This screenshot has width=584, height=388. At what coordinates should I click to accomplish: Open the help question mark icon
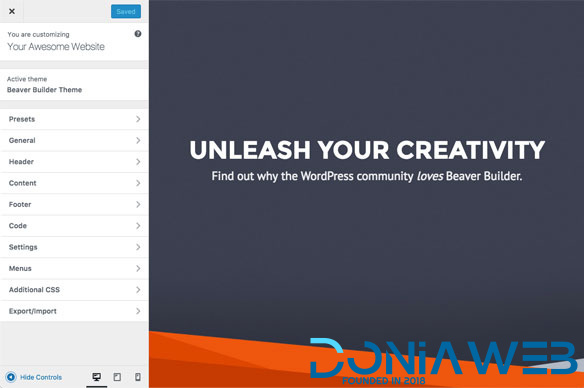pyautogui.click(x=138, y=34)
